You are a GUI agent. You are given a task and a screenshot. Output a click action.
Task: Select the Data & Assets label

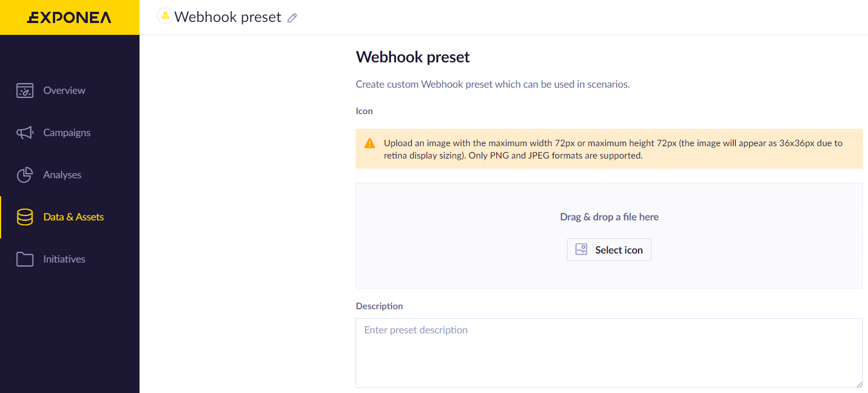coord(74,217)
